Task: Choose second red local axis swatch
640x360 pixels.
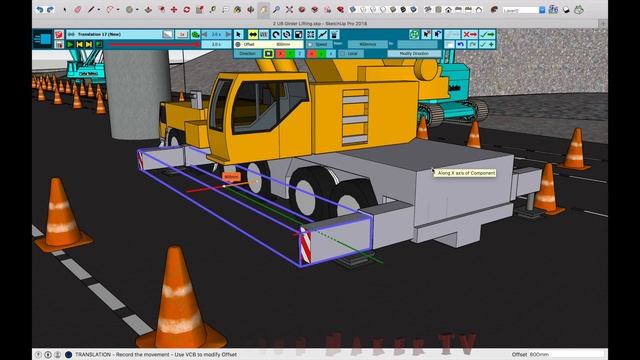Action: [x=312, y=53]
